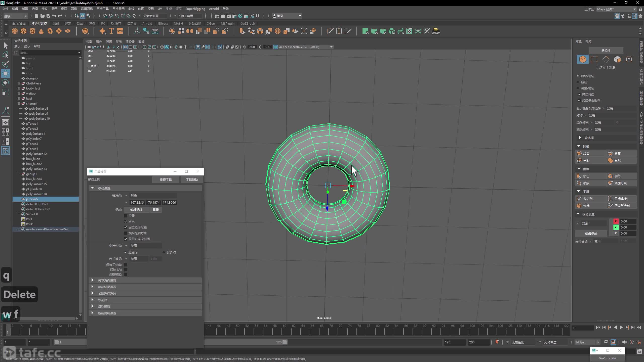Select the 最近点 radio button
Image resolution: width=644 pixels, height=362 pixels.
(164, 252)
